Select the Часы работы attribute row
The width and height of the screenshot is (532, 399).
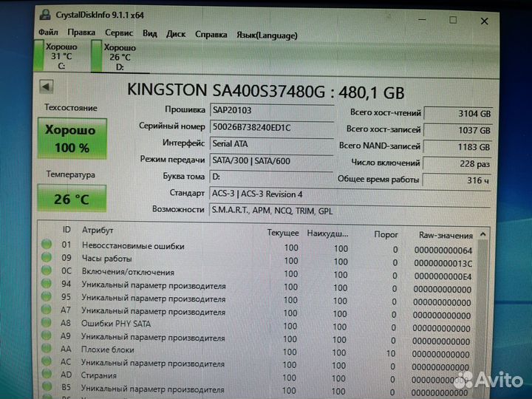pos(257,260)
